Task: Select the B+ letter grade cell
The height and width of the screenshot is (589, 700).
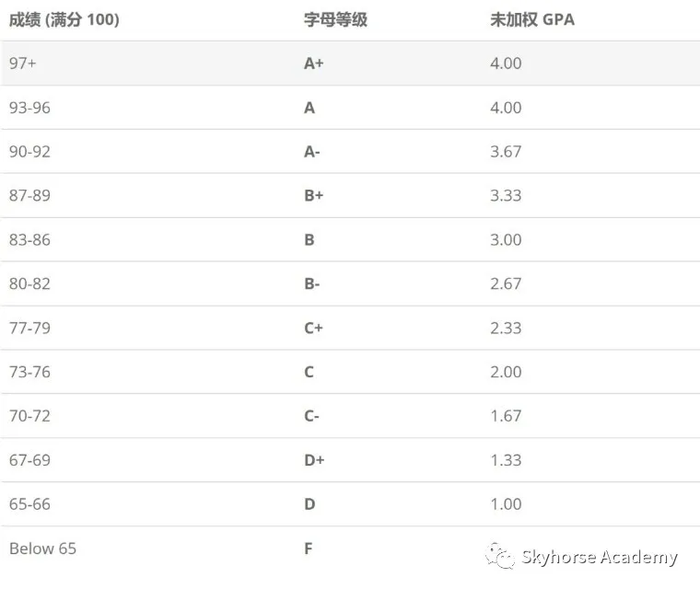Action: point(313,195)
